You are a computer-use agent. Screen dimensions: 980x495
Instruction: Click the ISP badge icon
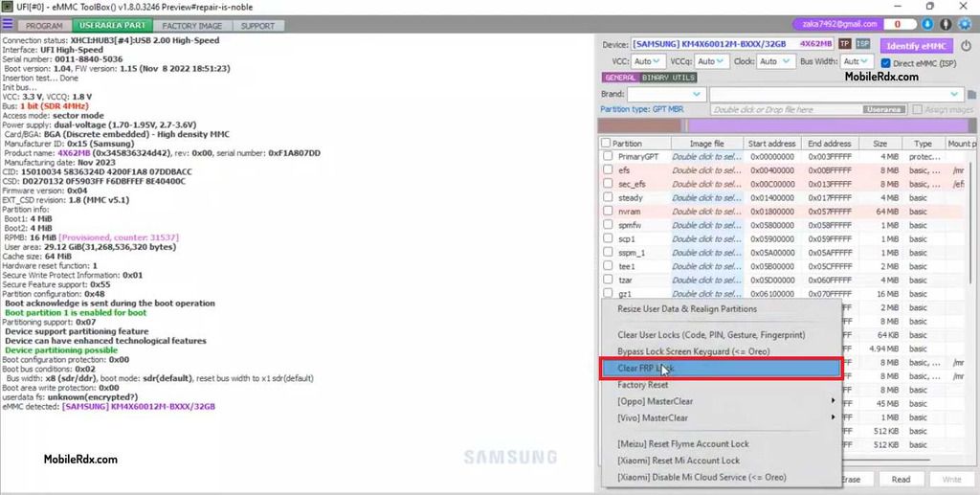(863, 44)
